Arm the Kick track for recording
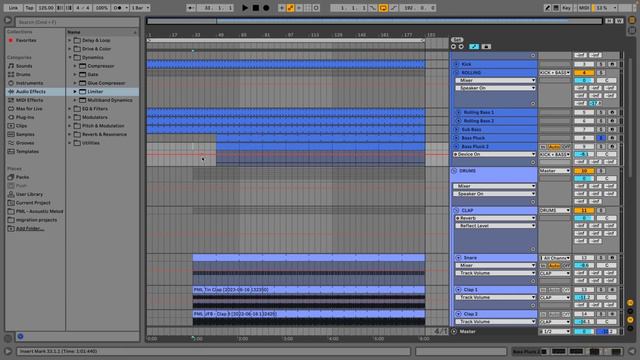Viewport: 640px width, 360px height. point(612,64)
